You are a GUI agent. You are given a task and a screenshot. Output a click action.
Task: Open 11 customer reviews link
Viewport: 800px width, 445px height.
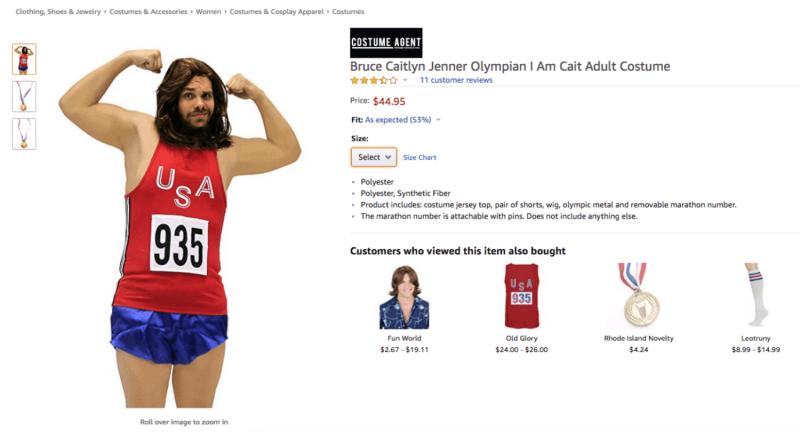(456, 80)
